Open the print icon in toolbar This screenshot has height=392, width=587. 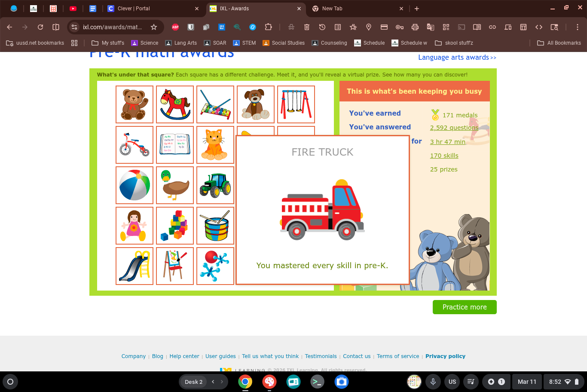click(415, 27)
